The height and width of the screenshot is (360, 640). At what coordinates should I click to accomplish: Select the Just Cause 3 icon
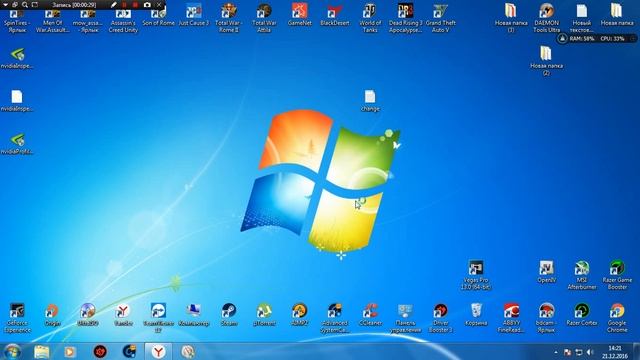[193, 16]
